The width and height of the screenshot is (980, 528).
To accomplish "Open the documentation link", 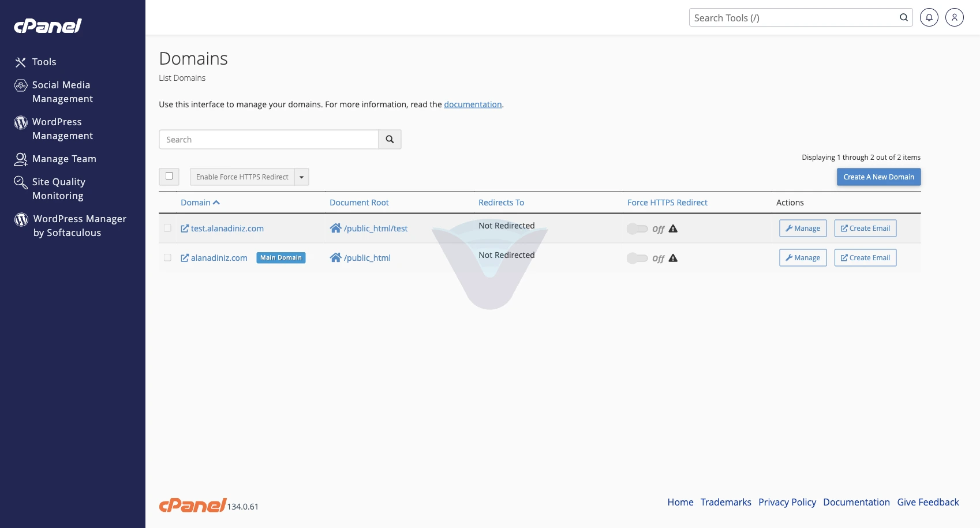I will point(473,104).
